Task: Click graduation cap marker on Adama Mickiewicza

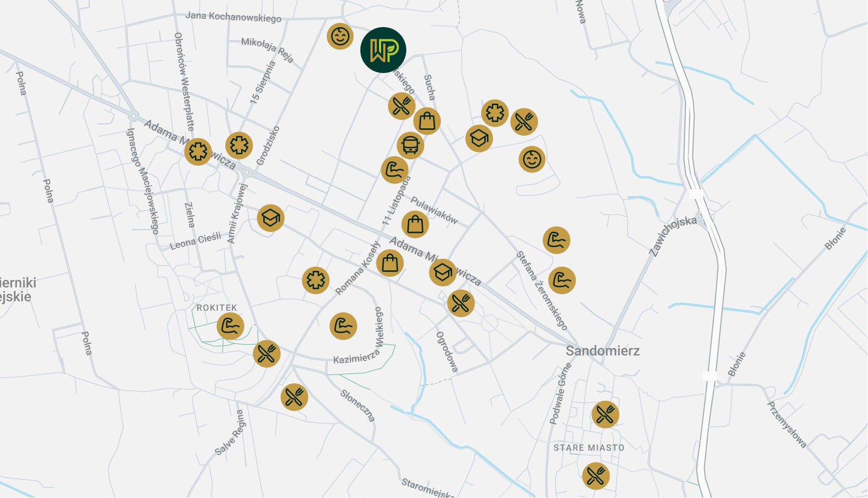Action: click(443, 272)
